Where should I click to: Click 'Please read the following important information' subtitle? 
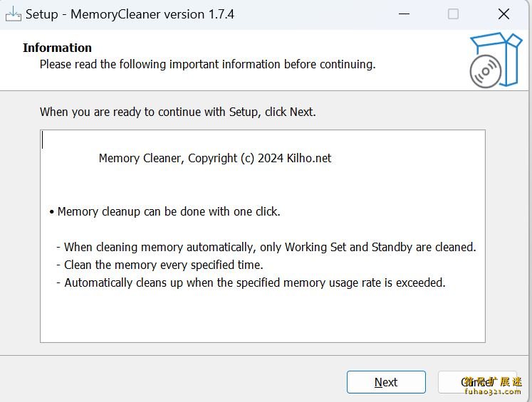point(207,64)
